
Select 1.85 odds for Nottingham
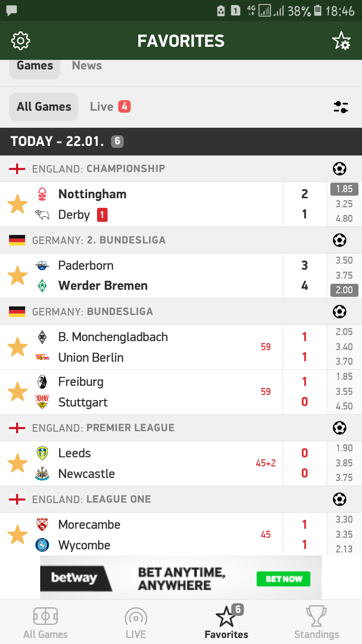coord(344,189)
